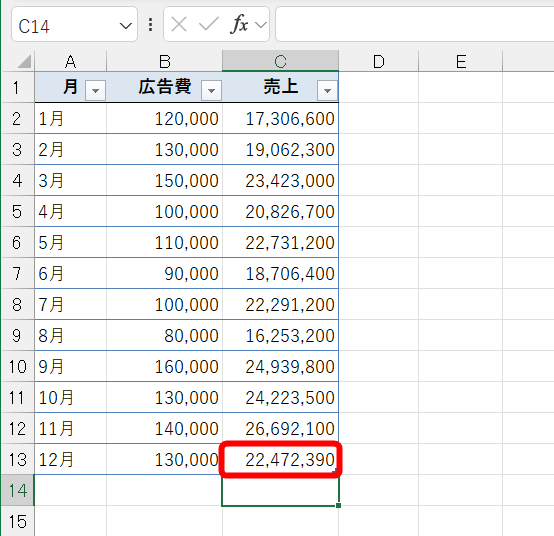Open the 月 column filter dropdown
Screen dimensions: 554x536
[x=95, y=90]
